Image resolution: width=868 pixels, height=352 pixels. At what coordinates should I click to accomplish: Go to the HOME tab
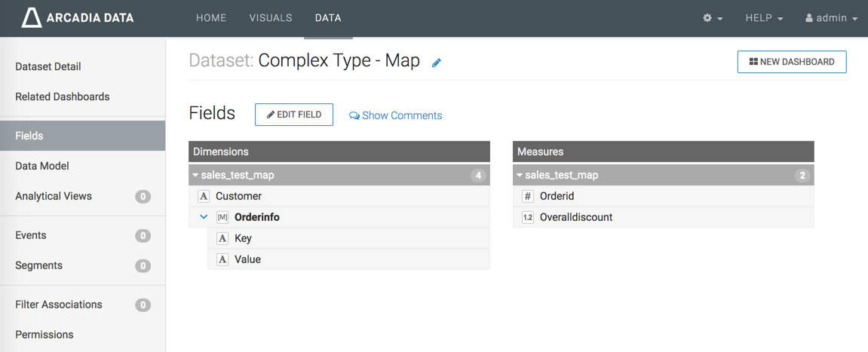pos(211,18)
